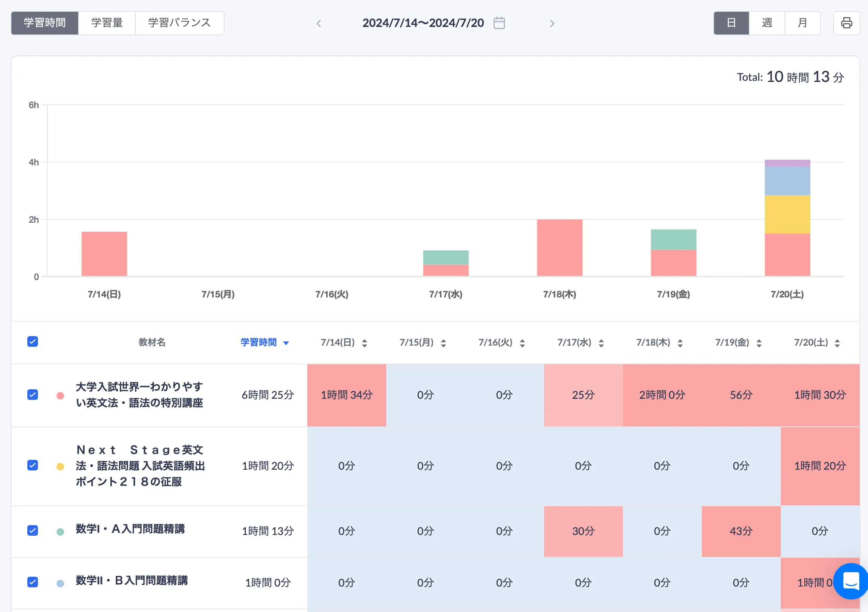
Task: Click green segment of 7/19 bar
Action: [x=673, y=239]
